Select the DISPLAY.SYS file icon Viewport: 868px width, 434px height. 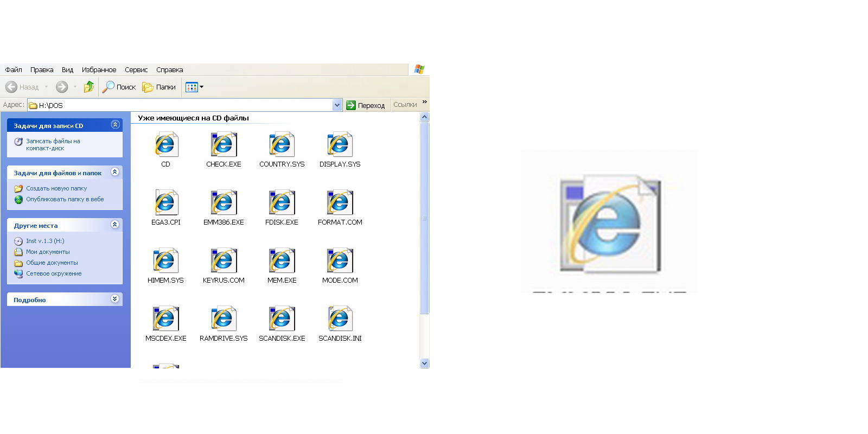(x=340, y=144)
